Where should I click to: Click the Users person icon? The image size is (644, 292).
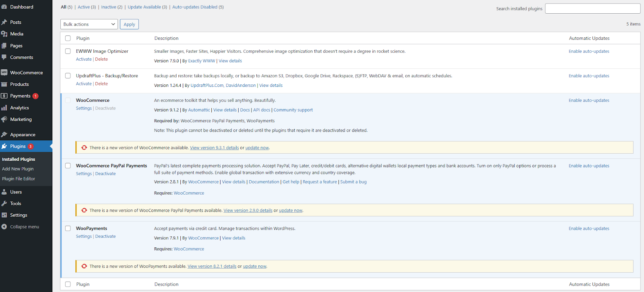pos(4,192)
